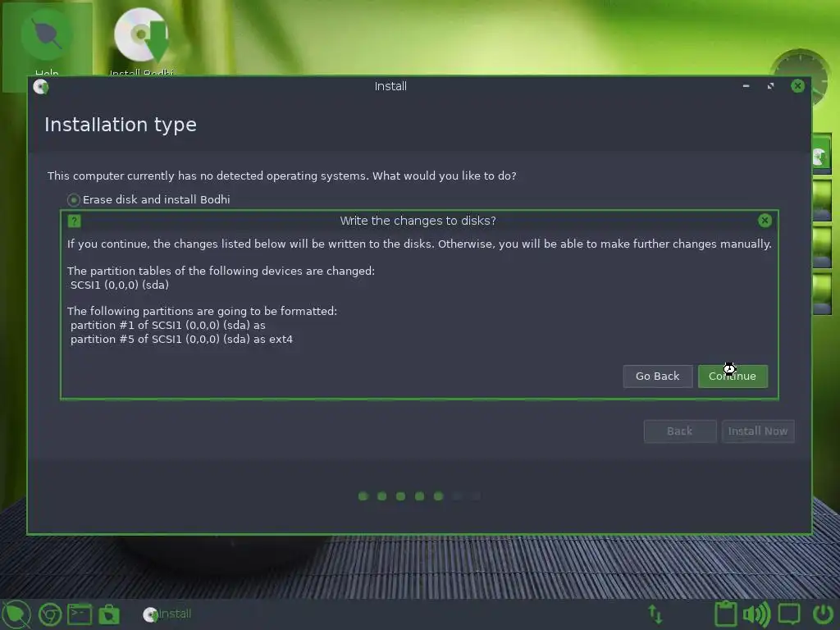This screenshot has height=630, width=840.
Task: Open the network connections tray icon
Action: [655, 614]
